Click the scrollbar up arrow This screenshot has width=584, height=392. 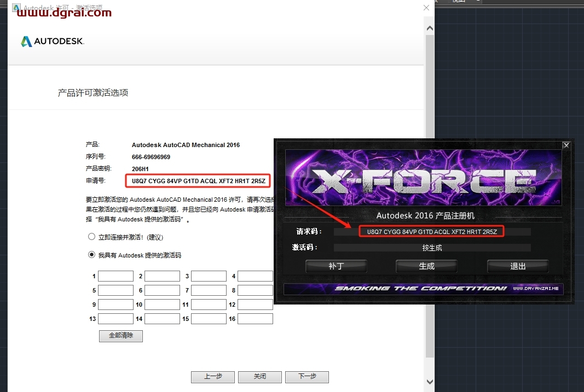pos(430,27)
